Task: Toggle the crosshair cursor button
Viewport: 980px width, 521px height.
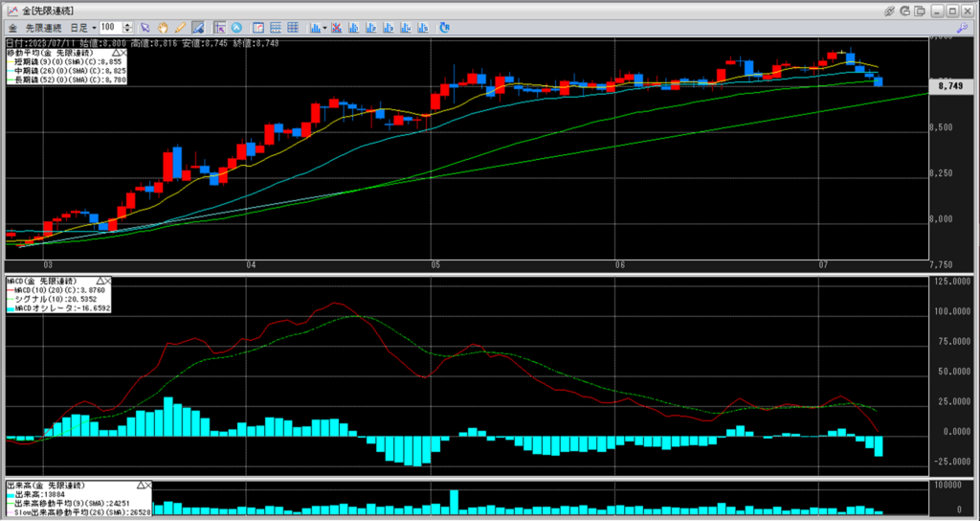Action: (x=219, y=28)
